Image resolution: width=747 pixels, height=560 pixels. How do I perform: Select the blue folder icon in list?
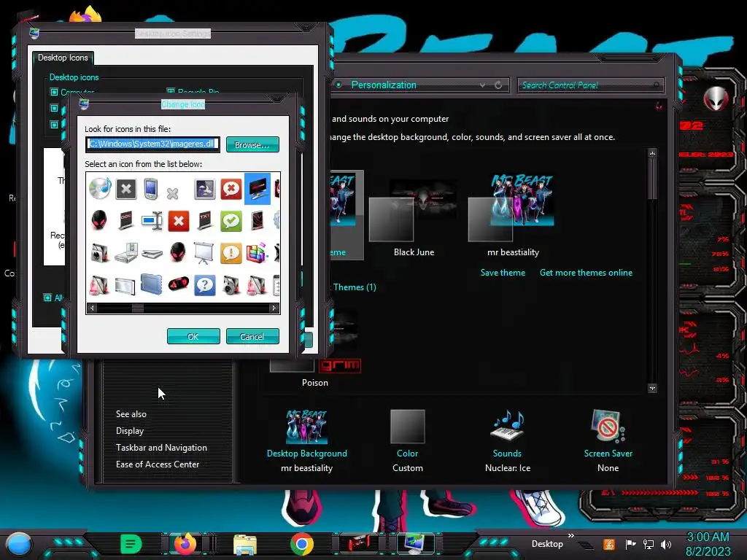(x=152, y=285)
